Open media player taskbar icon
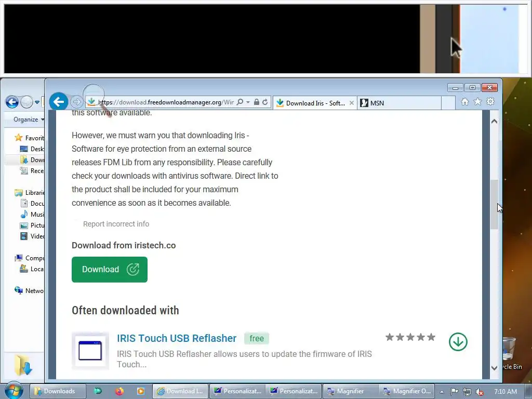Viewport: 532px width, 399px height. (x=140, y=391)
